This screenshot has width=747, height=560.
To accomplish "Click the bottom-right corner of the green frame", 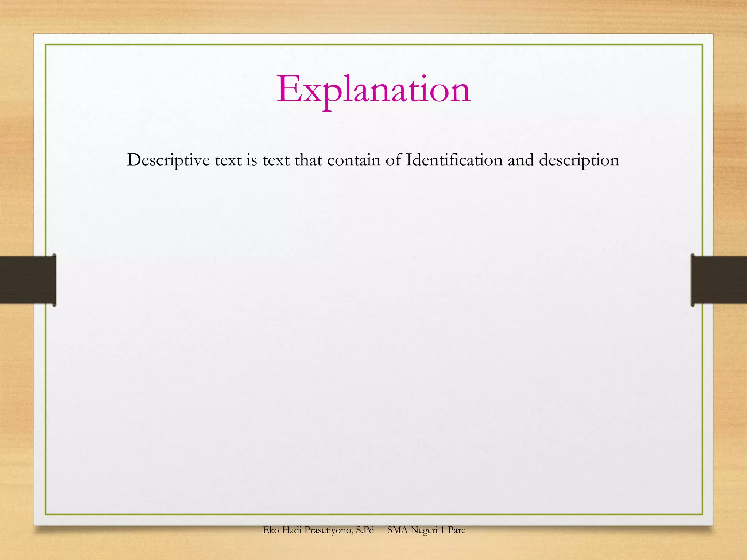I will pos(702,514).
